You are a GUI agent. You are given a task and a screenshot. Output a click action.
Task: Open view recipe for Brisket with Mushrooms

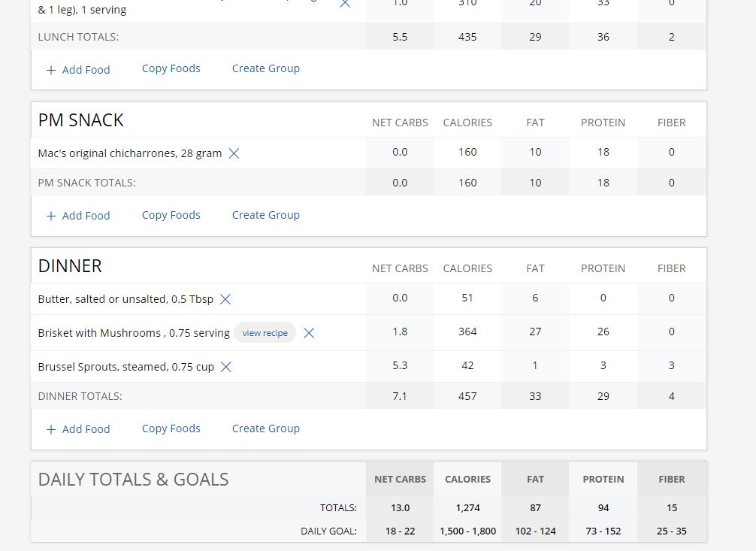pos(265,333)
